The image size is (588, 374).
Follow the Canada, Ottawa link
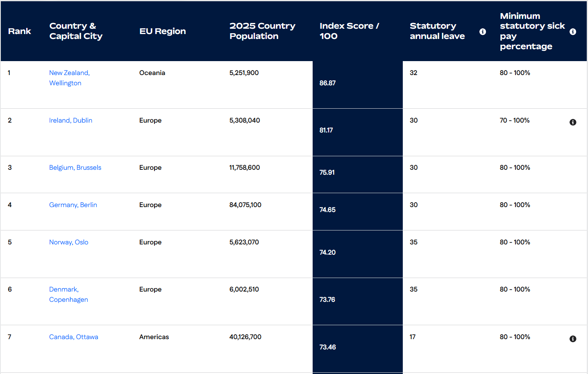point(73,337)
